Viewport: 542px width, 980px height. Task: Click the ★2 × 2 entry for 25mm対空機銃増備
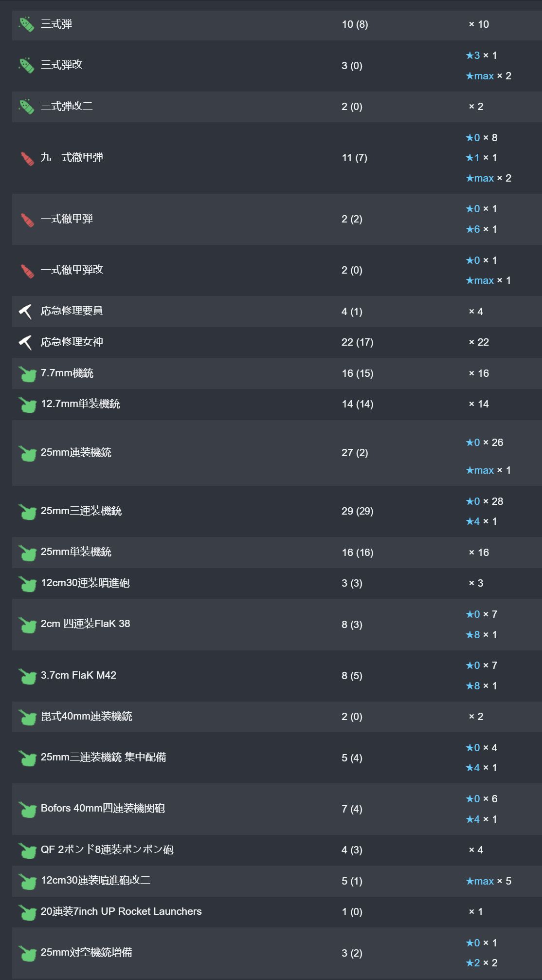tap(482, 963)
